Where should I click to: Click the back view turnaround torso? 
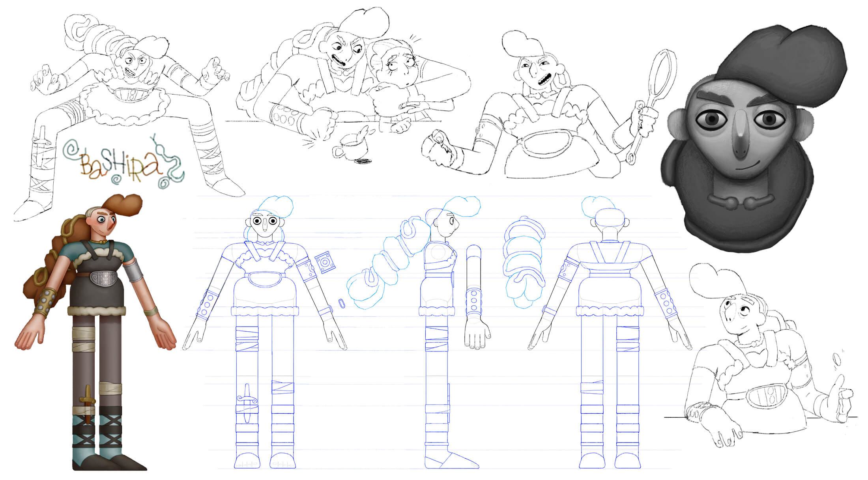coord(610,276)
